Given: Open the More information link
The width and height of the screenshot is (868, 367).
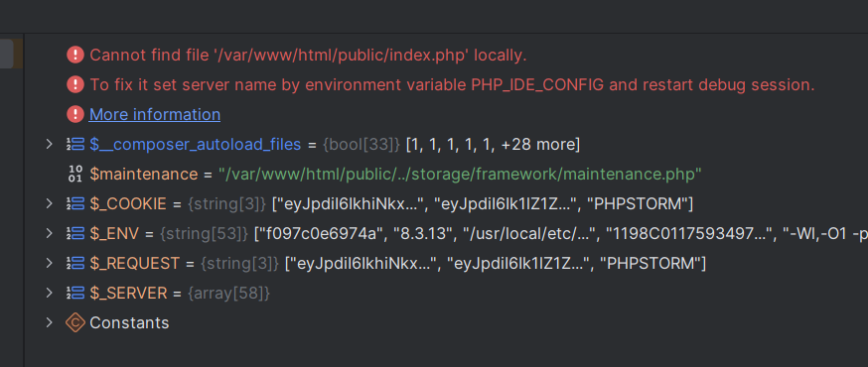Looking at the screenshot, I should click(155, 114).
